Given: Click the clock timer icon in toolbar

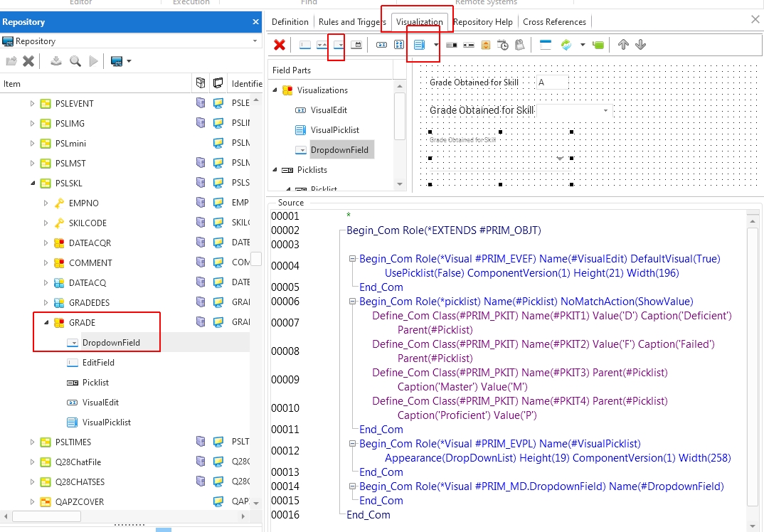Looking at the screenshot, I should (x=503, y=45).
